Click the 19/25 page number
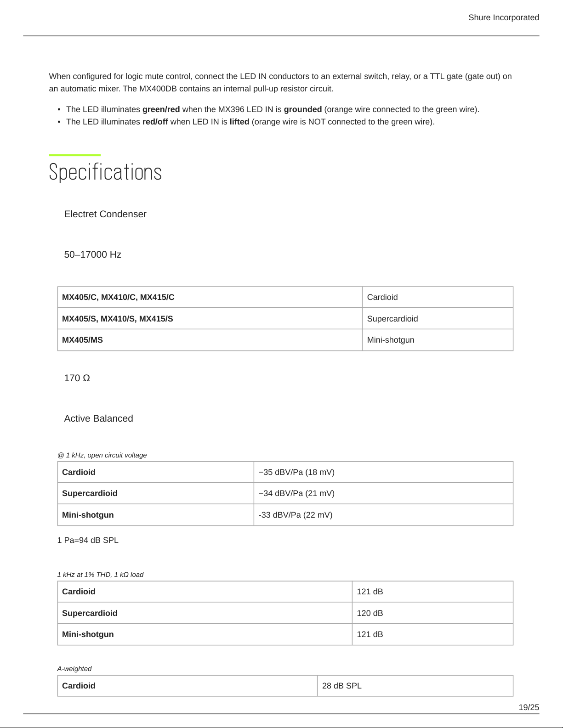Screen dimensions: 563x728 pos(529,707)
